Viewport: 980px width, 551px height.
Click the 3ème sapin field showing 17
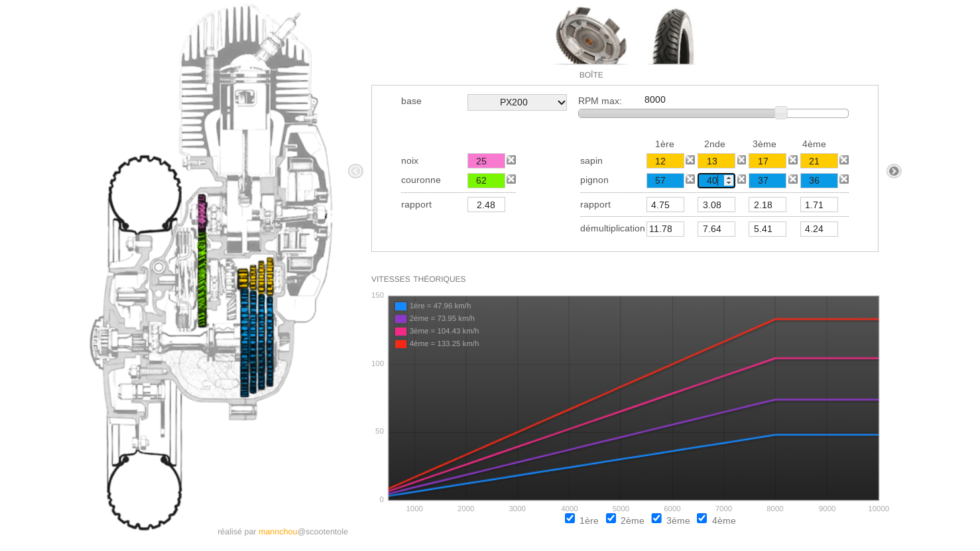[767, 161]
